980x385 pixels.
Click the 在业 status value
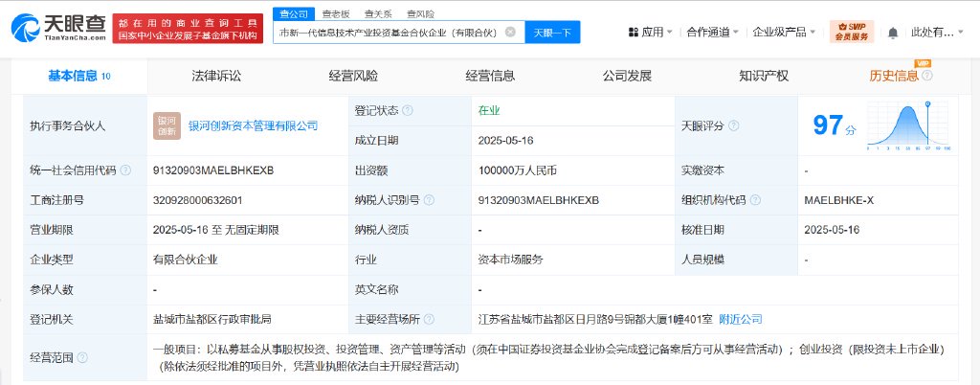click(x=489, y=111)
